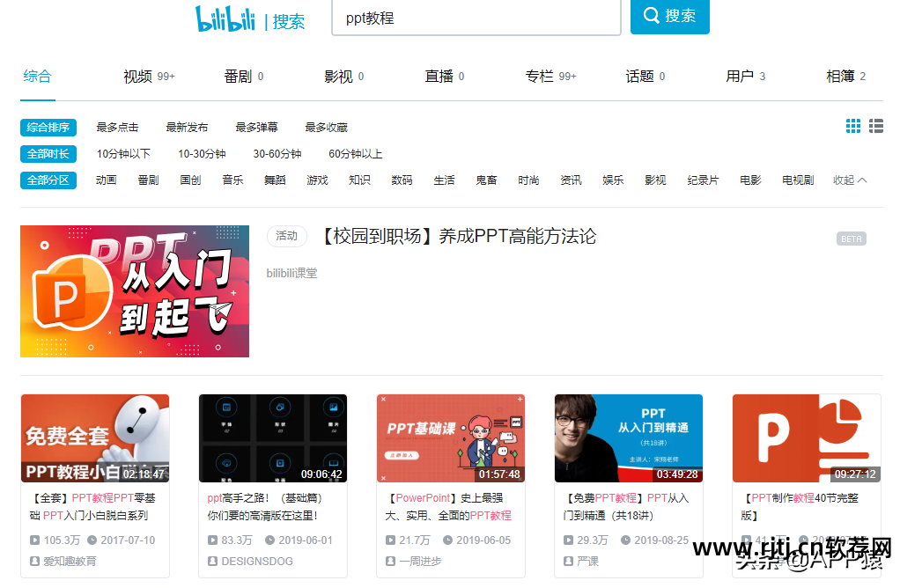Switch to grid view layout icon

(x=853, y=126)
